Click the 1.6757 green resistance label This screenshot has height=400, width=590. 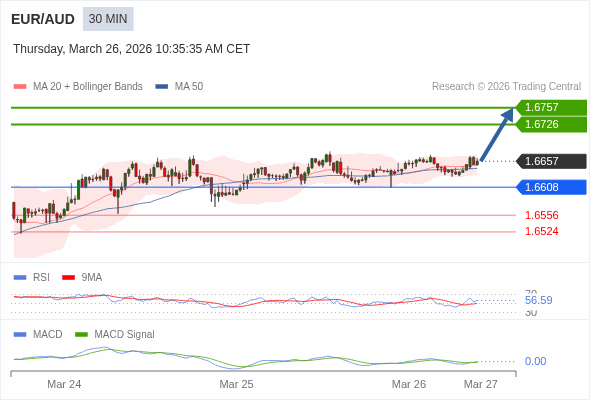(551, 107)
